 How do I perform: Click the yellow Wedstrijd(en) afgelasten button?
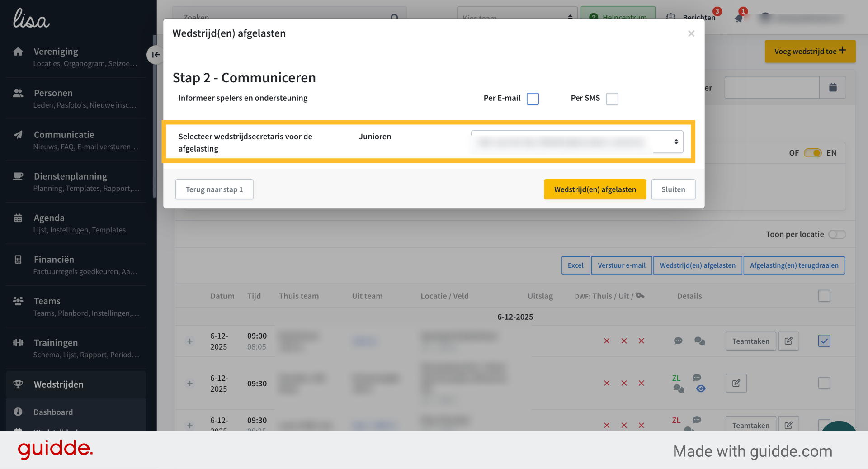point(595,189)
